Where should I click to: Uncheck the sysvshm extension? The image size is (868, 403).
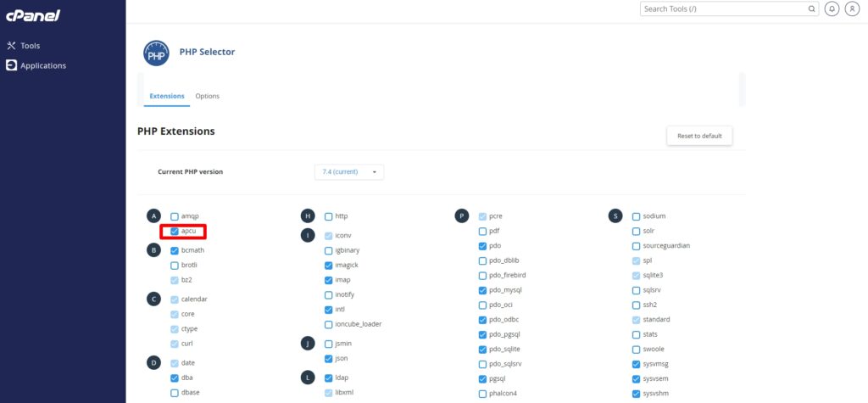coord(636,394)
